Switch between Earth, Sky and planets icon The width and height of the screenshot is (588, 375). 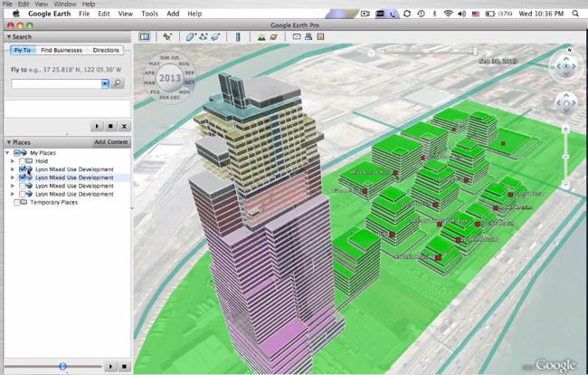pyautogui.click(x=274, y=37)
